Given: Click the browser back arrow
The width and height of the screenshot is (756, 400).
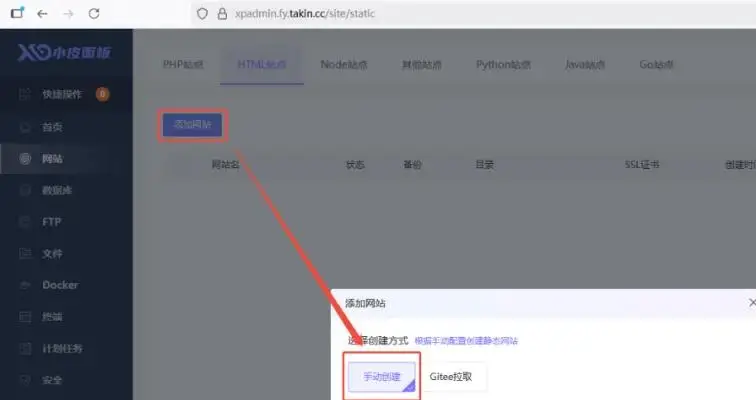Looking at the screenshot, I should pyautogui.click(x=42, y=13).
